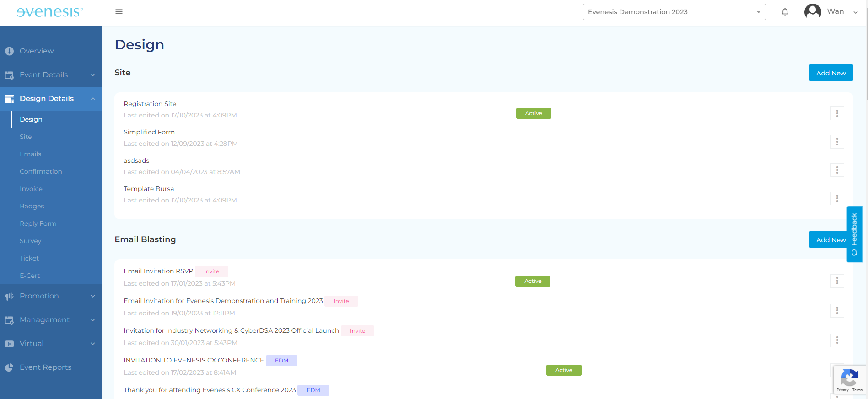Screen dimensions: 868x399
Task: Click the Management sidebar icon
Action: click(9, 320)
